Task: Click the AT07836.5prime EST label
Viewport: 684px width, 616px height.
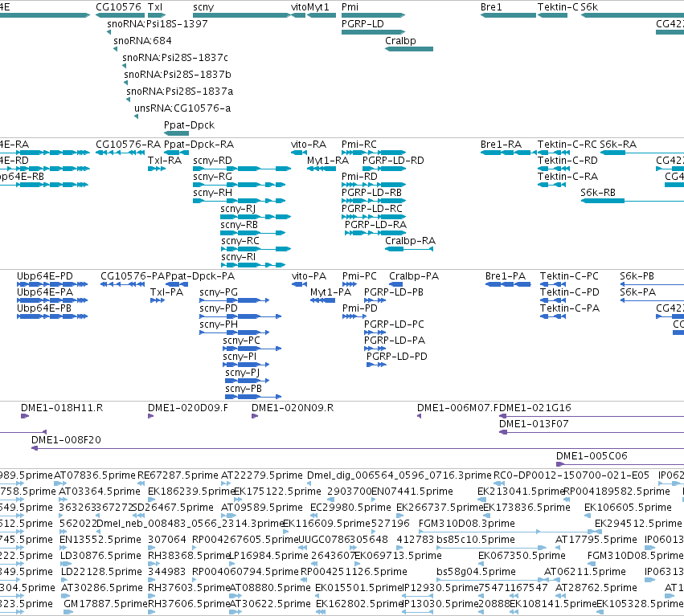Action: click(x=95, y=475)
